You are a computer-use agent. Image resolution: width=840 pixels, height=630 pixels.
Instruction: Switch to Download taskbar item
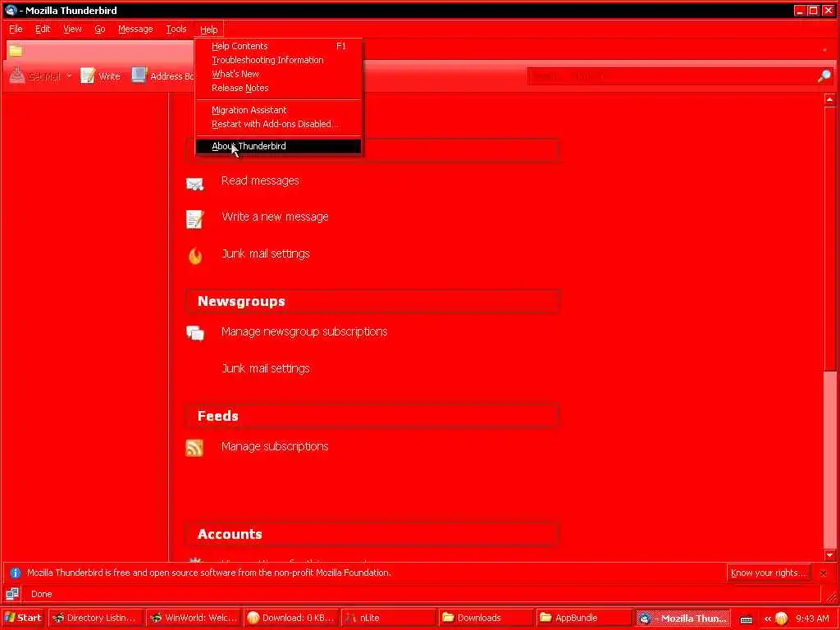(x=291, y=618)
